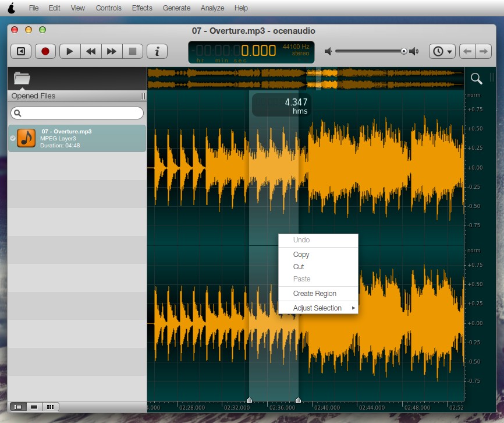
Task: Open the Effects menu
Action: point(142,8)
